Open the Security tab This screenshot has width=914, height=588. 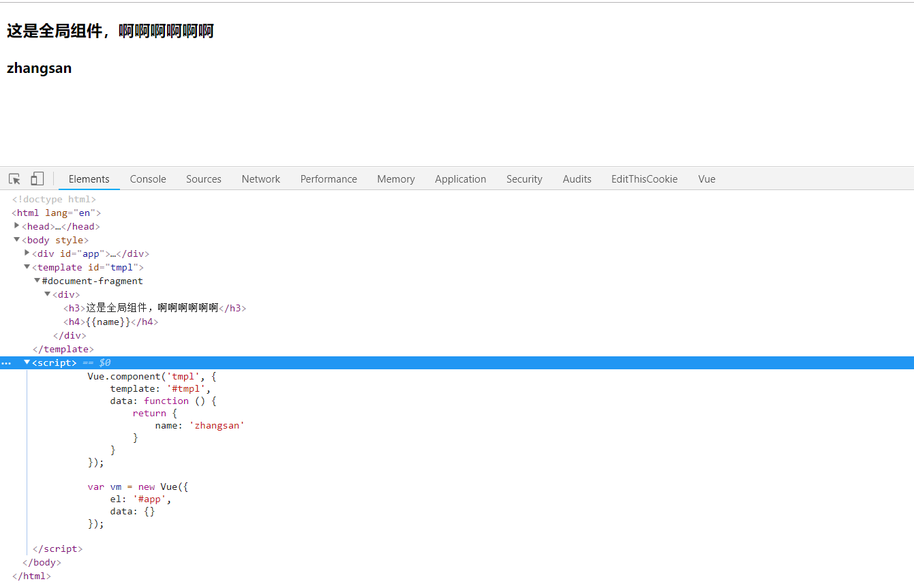[x=524, y=179]
